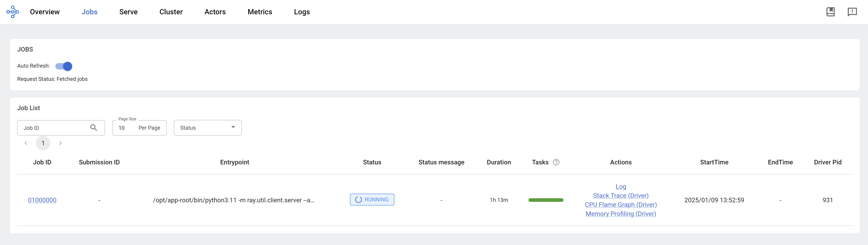868x245 pixels.
Task: Switch to the Overview tab
Action: click(x=45, y=12)
